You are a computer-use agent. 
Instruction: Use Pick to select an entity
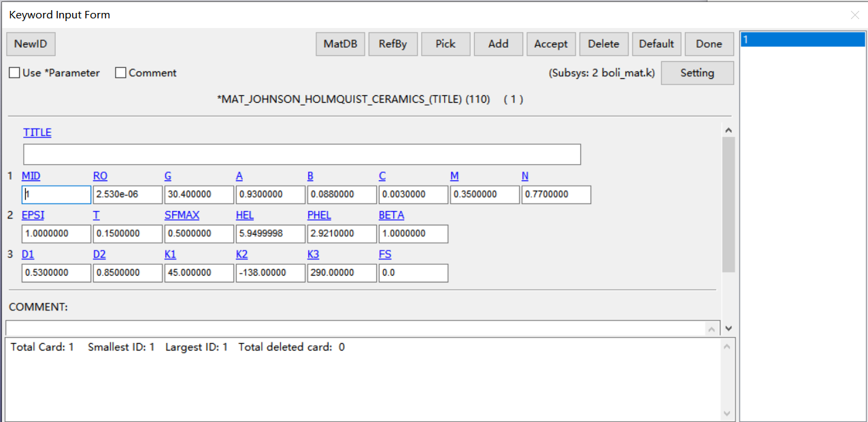446,44
